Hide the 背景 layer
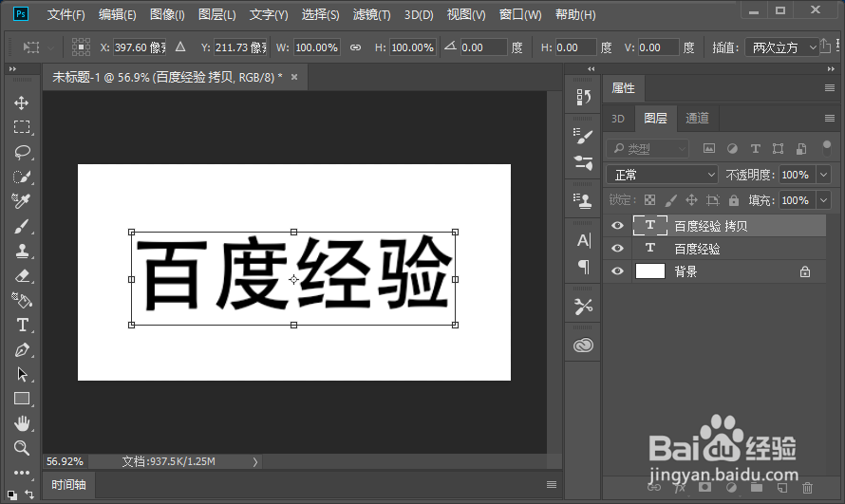Viewport: 845px width, 504px height. click(x=617, y=271)
